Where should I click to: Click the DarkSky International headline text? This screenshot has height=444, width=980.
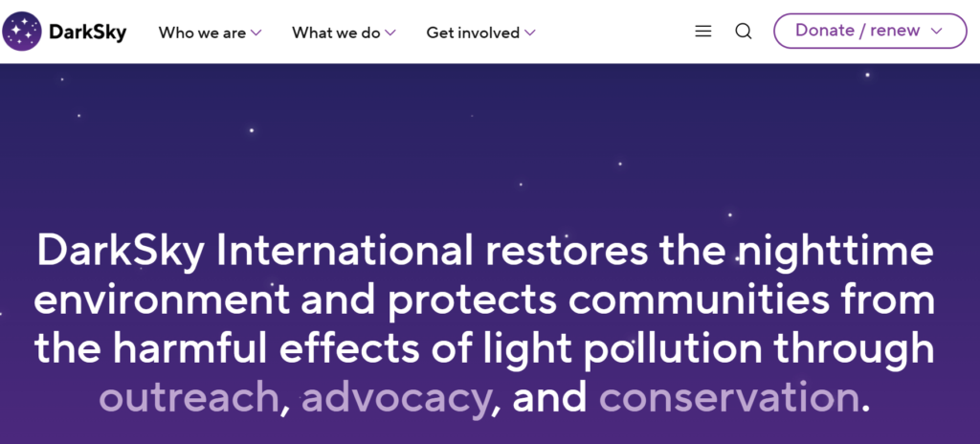pos(484,324)
